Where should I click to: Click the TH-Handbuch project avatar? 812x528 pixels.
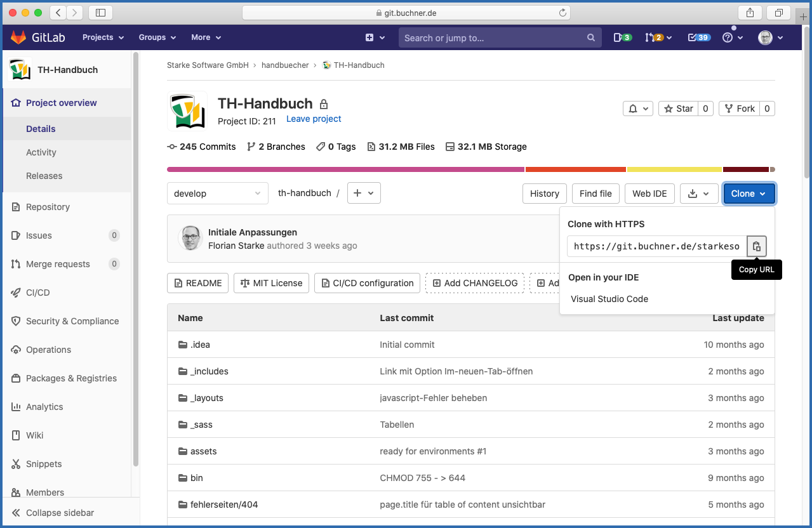point(187,111)
